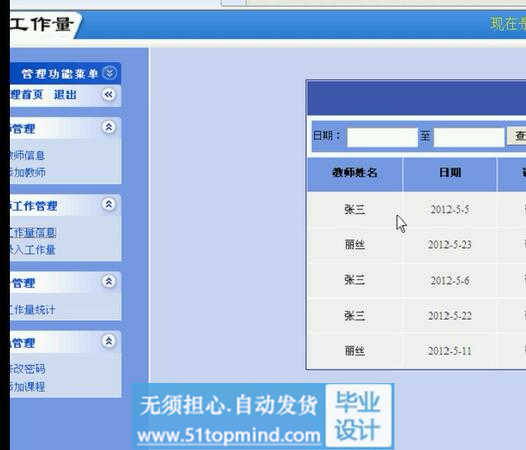Open the 工作量信息 link
Viewport: 526px width, 450px height.
(33, 233)
